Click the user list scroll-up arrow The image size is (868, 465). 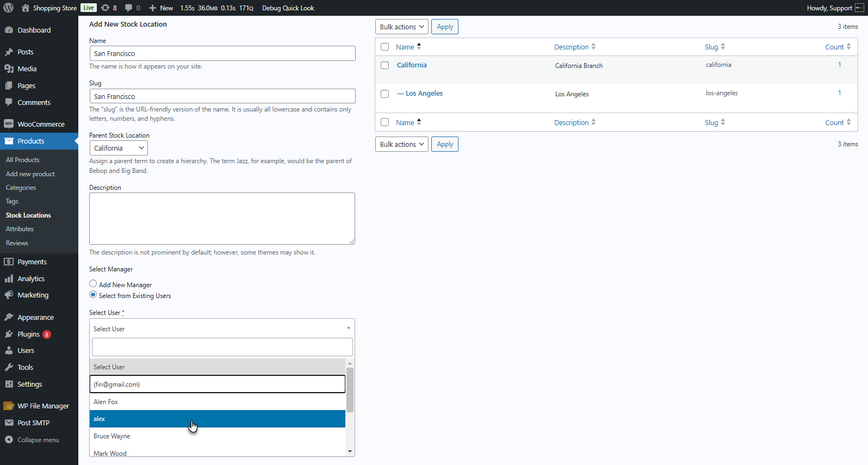point(350,363)
